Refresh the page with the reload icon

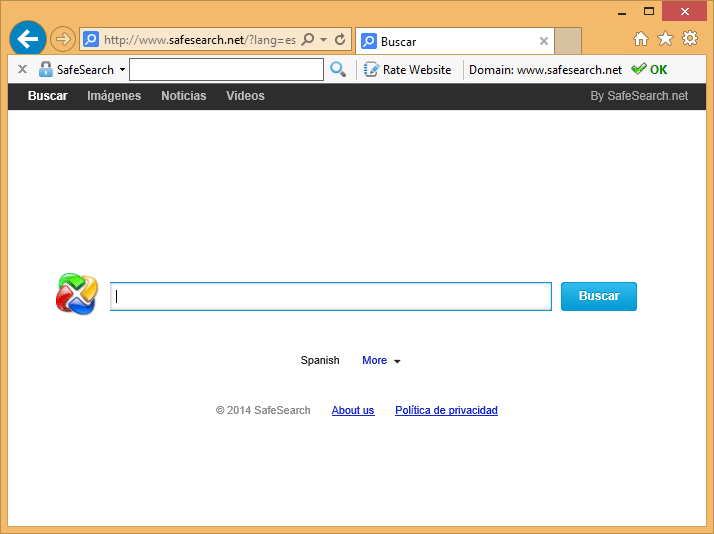[340, 40]
